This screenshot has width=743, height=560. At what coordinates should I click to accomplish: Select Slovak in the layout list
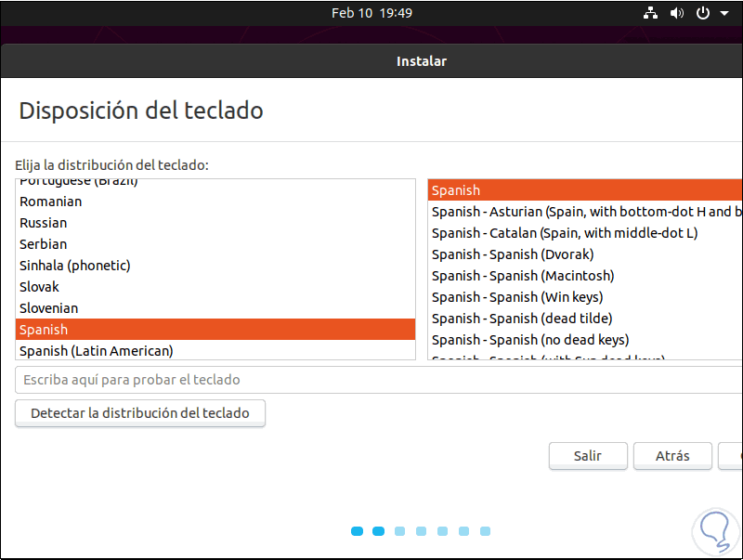(x=40, y=287)
